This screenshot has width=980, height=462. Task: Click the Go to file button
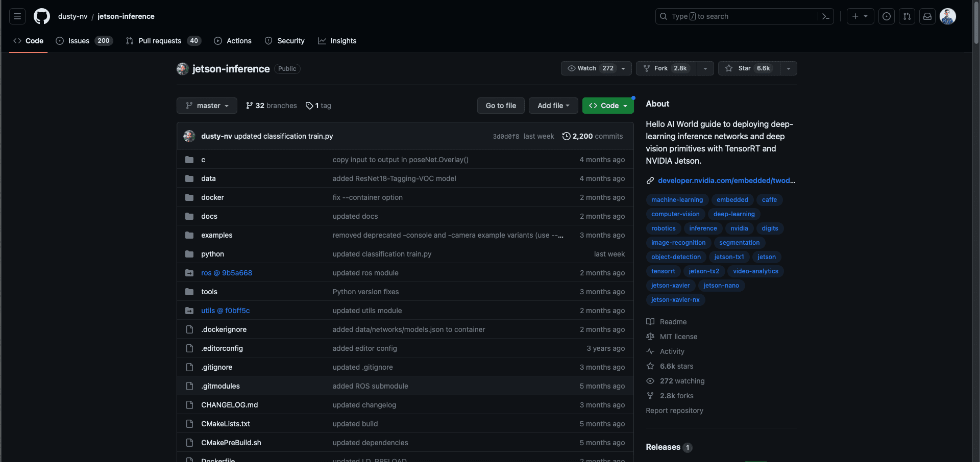(x=501, y=106)
